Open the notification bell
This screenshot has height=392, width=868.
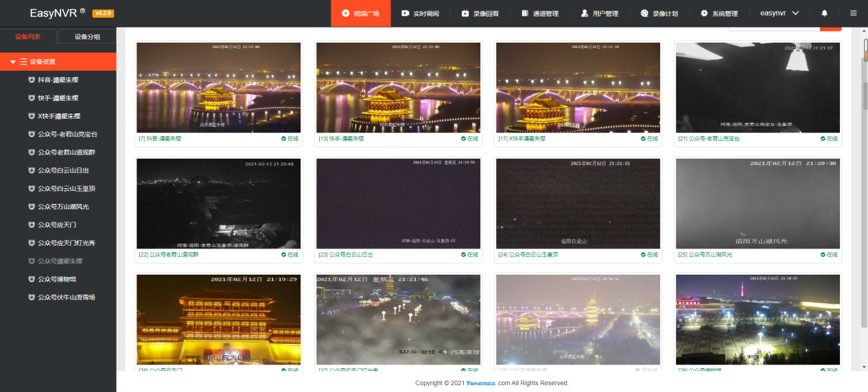(824, 13)
